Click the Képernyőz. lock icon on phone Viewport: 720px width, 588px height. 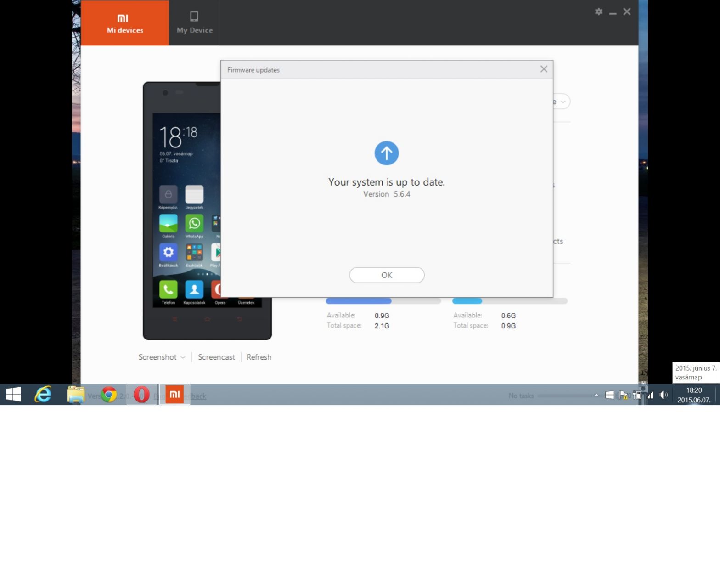click(169, 194)
